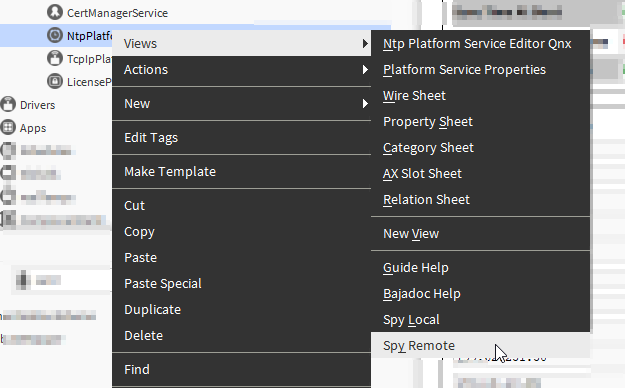Click the NtpPlatform service clock icon
The width and height of the screenshot is (625, 388).
[x=55, y=35]
